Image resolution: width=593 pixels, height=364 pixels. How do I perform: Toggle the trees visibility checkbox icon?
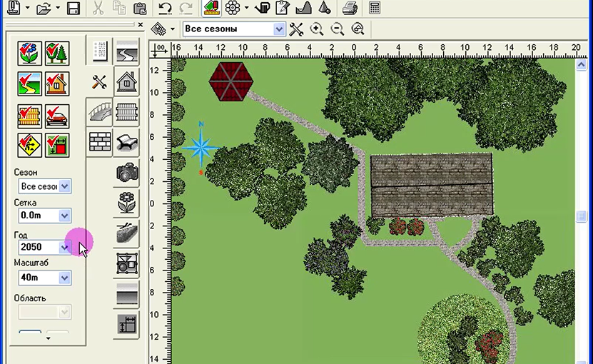click(x=57, y=54)
